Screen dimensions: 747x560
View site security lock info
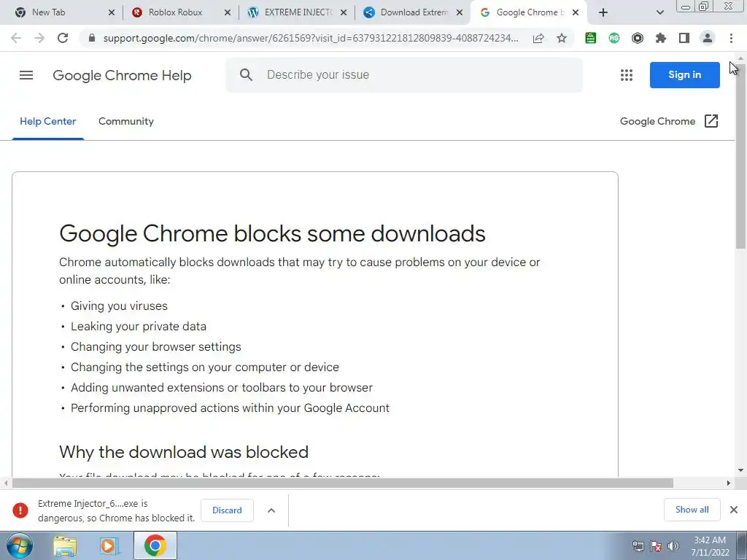92,38
